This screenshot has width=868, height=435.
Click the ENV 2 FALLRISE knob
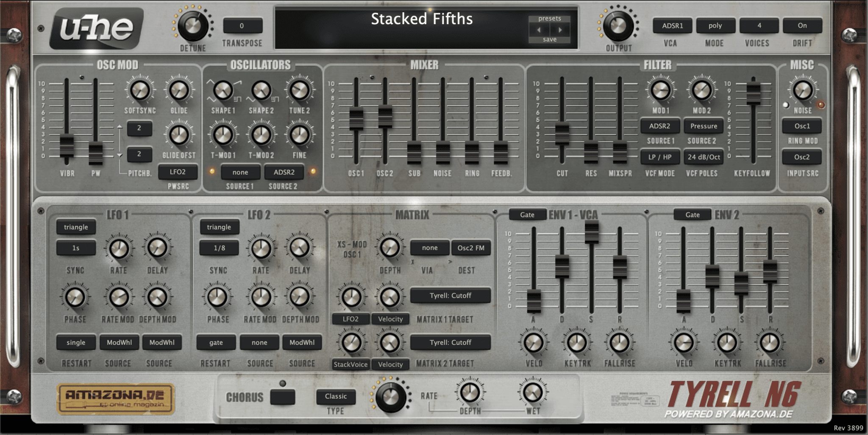tap(770, 343)
